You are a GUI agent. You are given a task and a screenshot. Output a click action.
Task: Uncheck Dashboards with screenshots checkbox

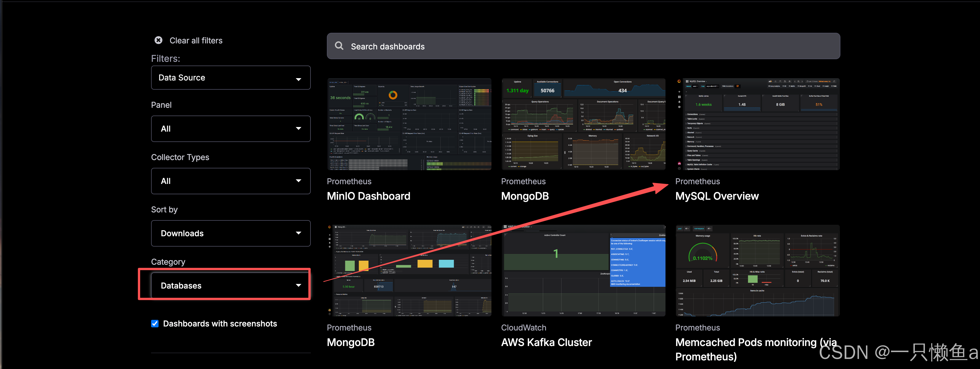click(x=155, y=324)
